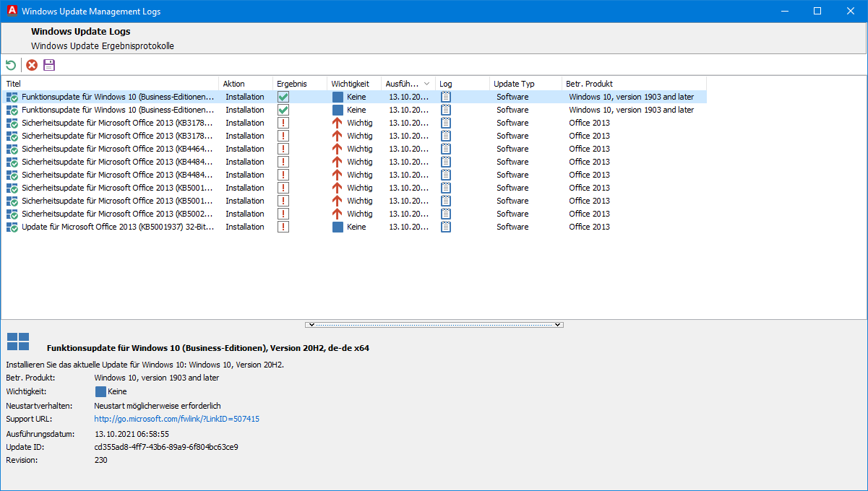
Task: Open the log icon in the highlighted row
Action: [x=446, y=97]
